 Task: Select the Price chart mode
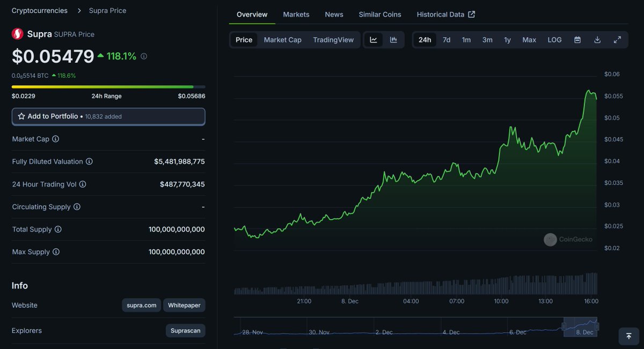pyautogui.click(x=244, y=40)
